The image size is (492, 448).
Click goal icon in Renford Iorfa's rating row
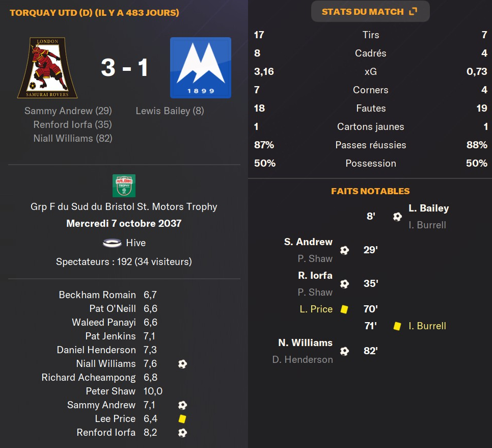(182, 433)
